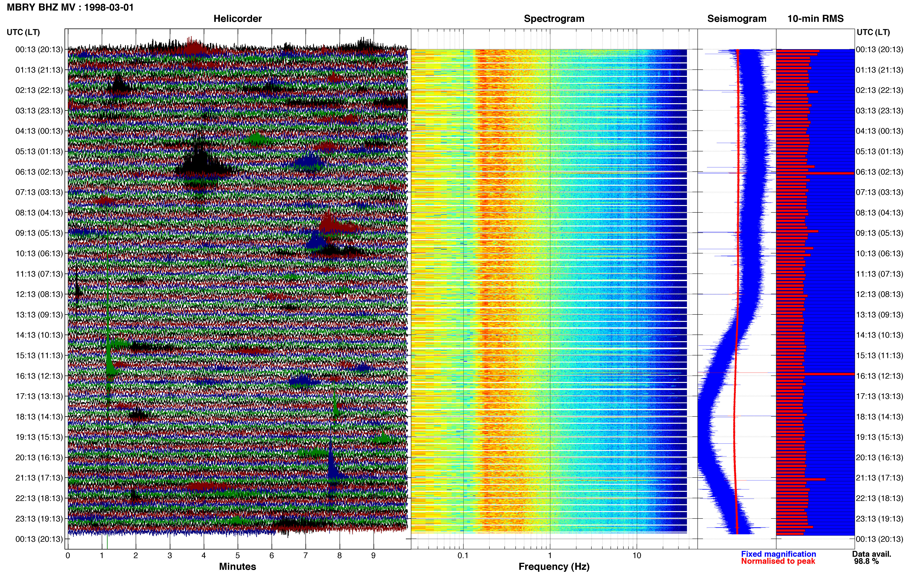The height and width of the screenshot is (578, 924).
Task: Click left time label '11:13 (07:13)'
Action: pos(39,274)
